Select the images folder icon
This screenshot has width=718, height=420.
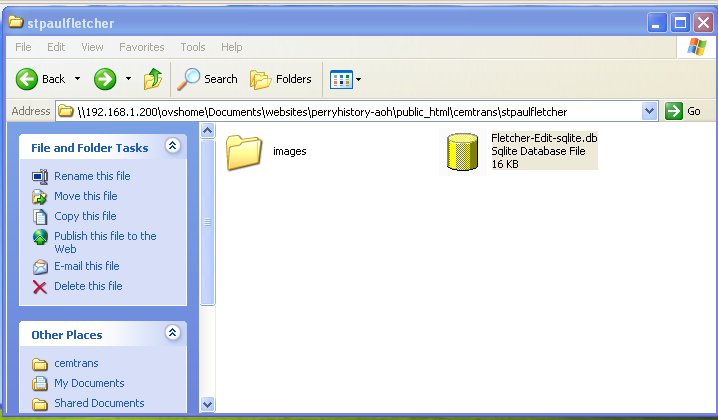pos(244,152)
